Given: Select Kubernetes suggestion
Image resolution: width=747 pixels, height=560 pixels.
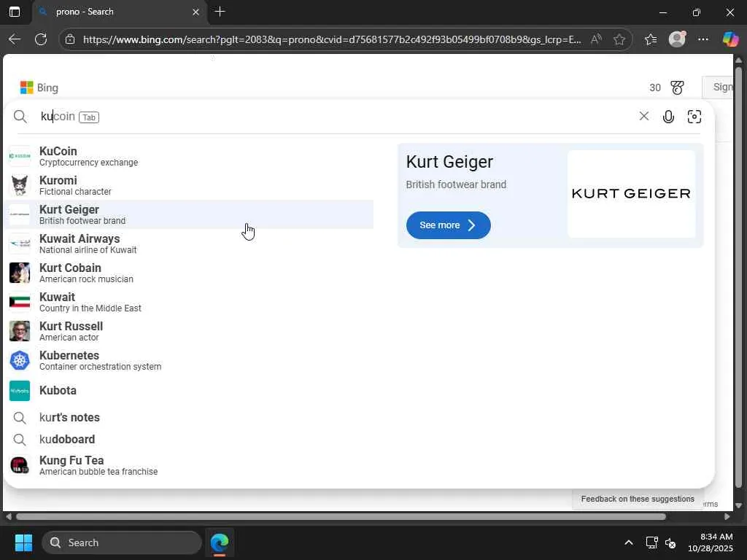Looking at the screenshot, I should coord(189,360).
